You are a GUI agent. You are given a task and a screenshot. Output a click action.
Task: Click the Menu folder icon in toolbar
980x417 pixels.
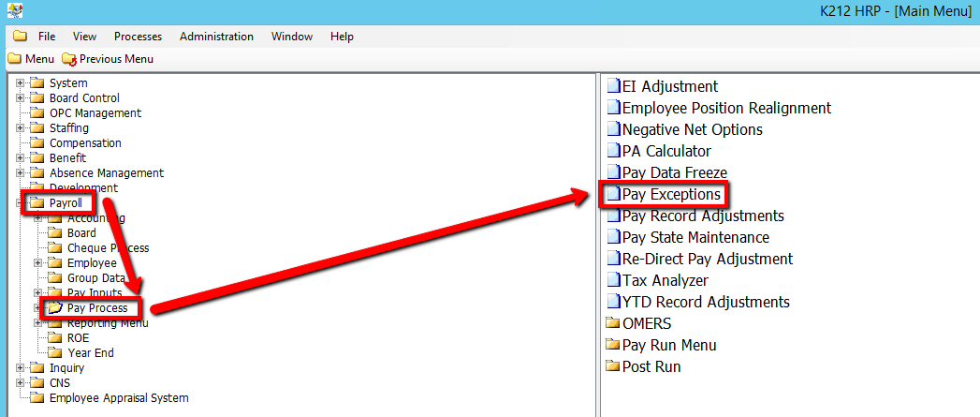pyautogui.click(x=14, y=59)
